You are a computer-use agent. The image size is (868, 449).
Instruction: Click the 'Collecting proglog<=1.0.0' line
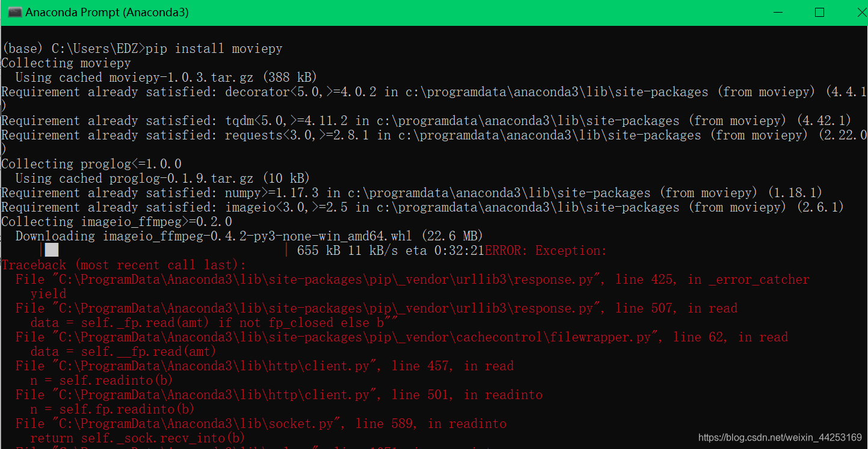pos(91,164)
